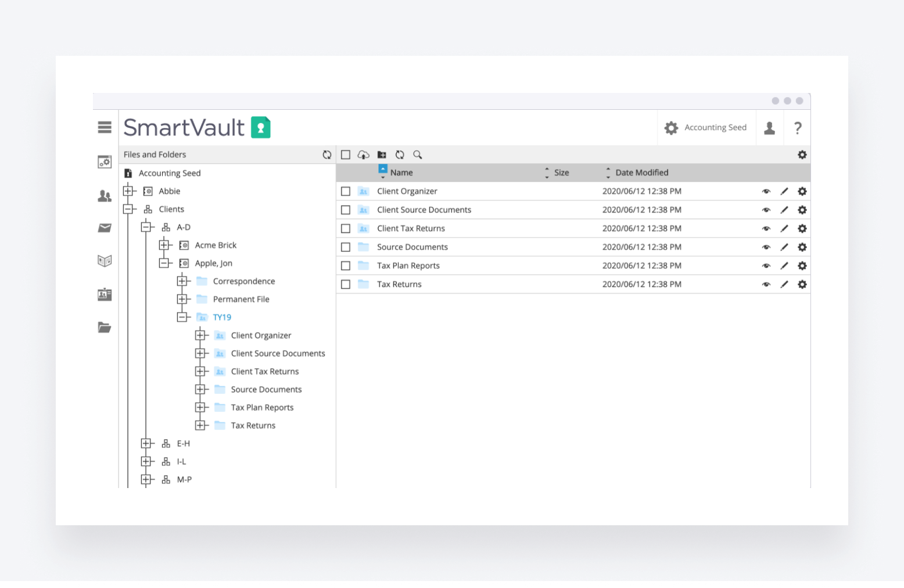904x588 pixels.
Task: Check the Tax Returns row checkbox
Action: [x=346, y=284]
